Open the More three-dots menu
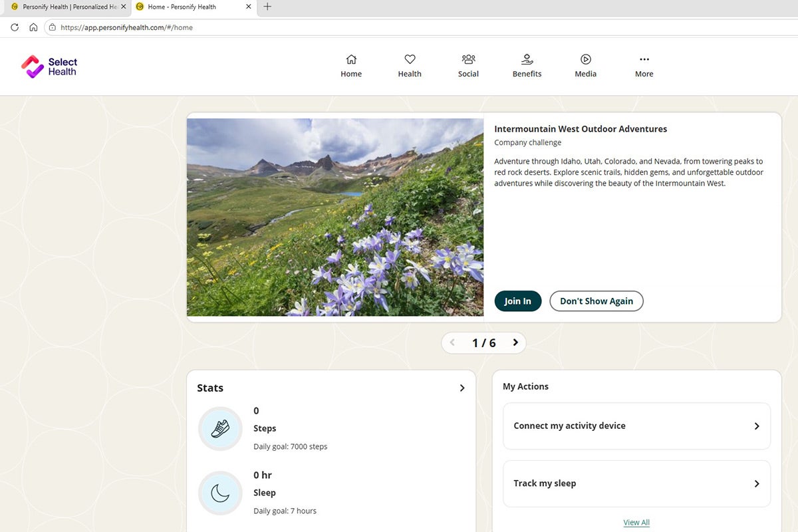Image resolution: width=798 pixels, height=532 pixels. tap(644, 59)
